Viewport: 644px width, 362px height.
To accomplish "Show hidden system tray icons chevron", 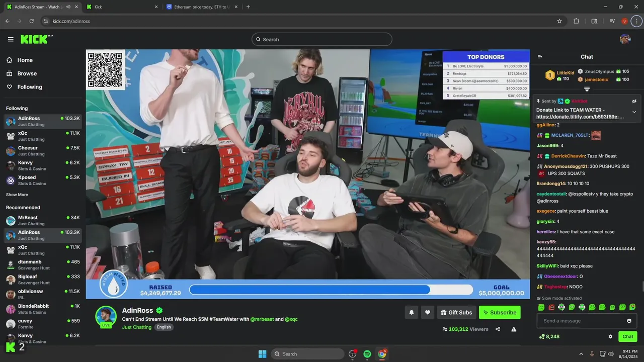I will tap(582, 354).
